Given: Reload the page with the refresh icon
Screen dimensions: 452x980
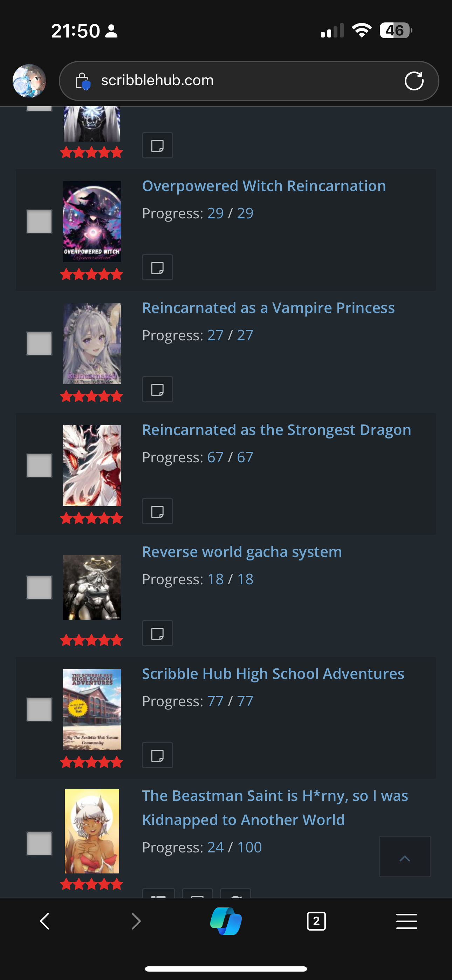Looking at the screenshot, I should coord(414,81).
